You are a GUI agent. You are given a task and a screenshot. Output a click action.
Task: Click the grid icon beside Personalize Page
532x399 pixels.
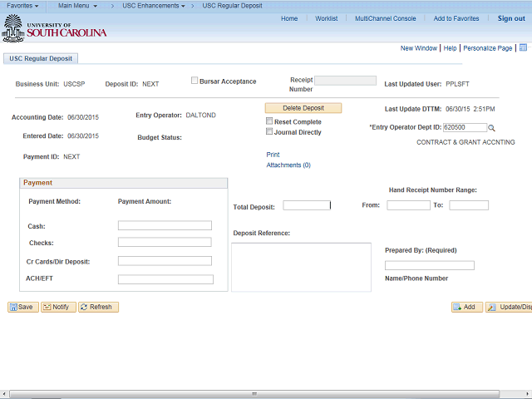523,48
